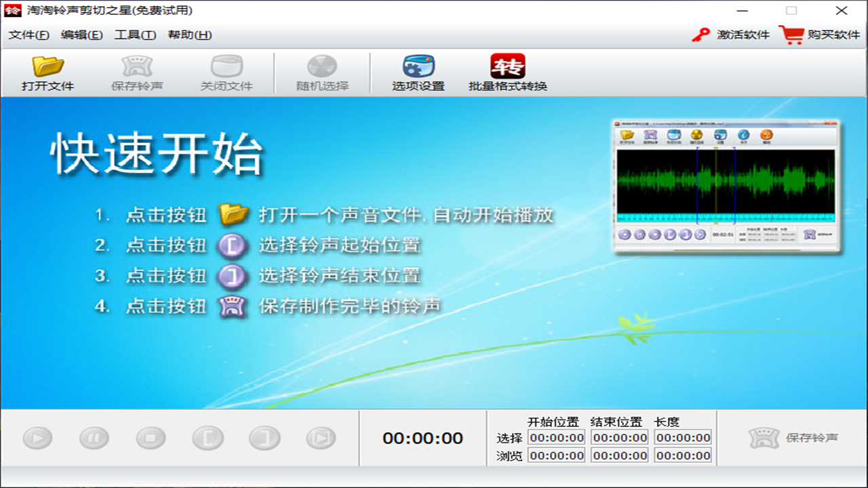Click the Stop button
868x488 pixels.
click(151, 439)
